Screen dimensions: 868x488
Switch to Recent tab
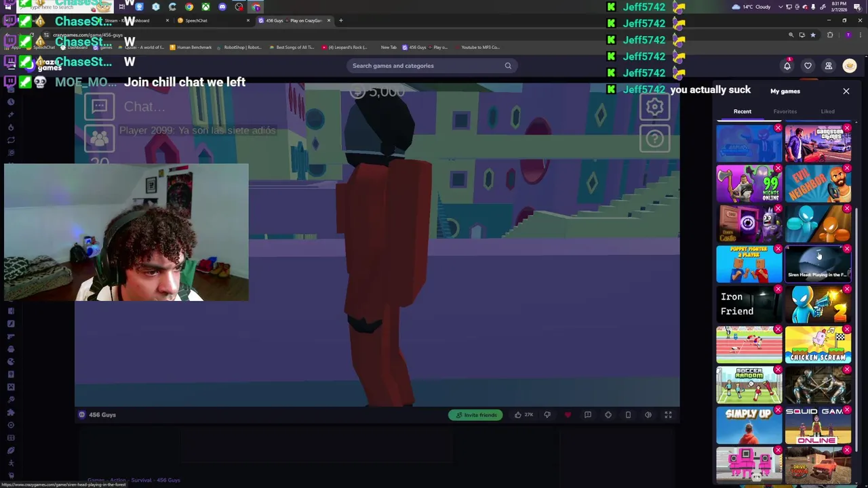click(x=743, y=111)
